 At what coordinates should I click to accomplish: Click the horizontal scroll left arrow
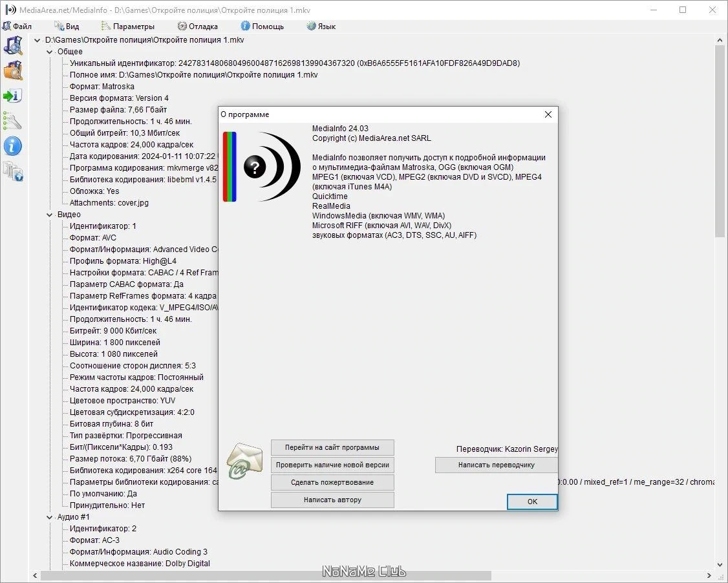[36, 576]
